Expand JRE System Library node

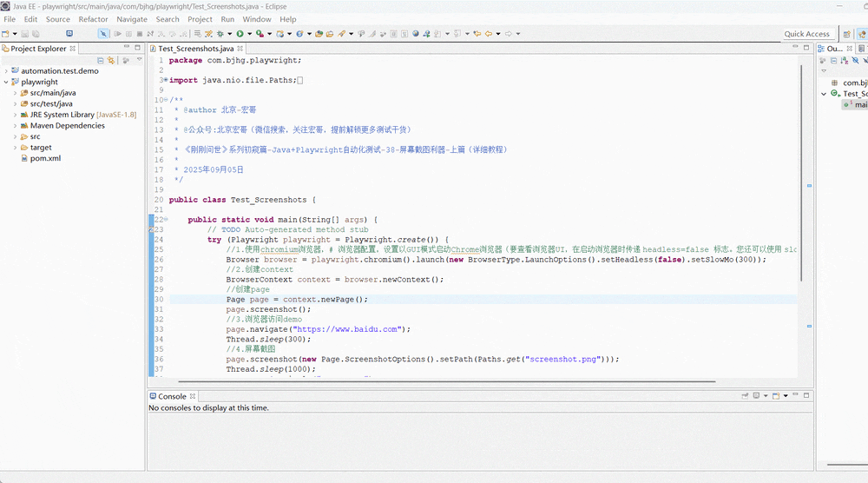point(15,115)
